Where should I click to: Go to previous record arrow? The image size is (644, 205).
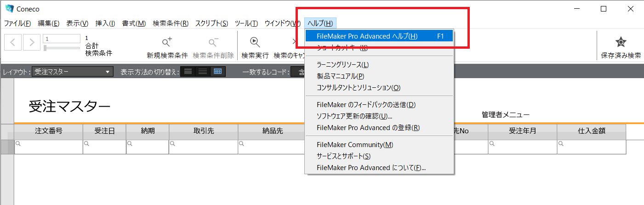click(13, 43)
